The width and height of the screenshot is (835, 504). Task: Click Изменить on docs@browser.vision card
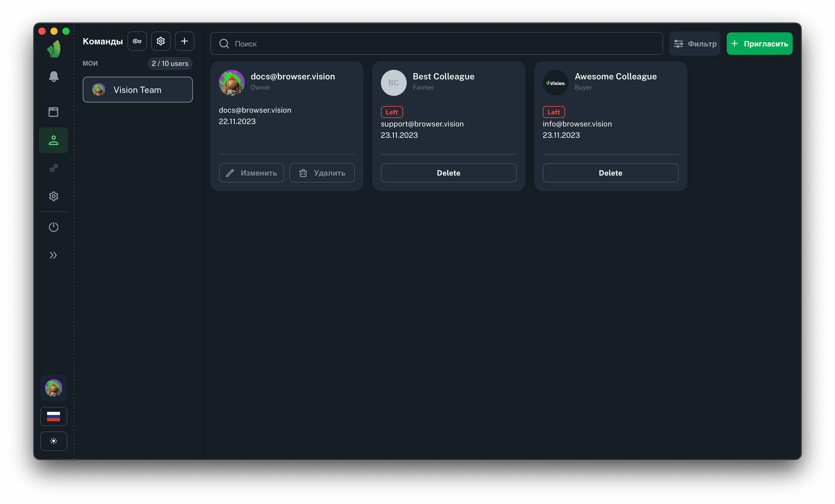click(251, 173)
